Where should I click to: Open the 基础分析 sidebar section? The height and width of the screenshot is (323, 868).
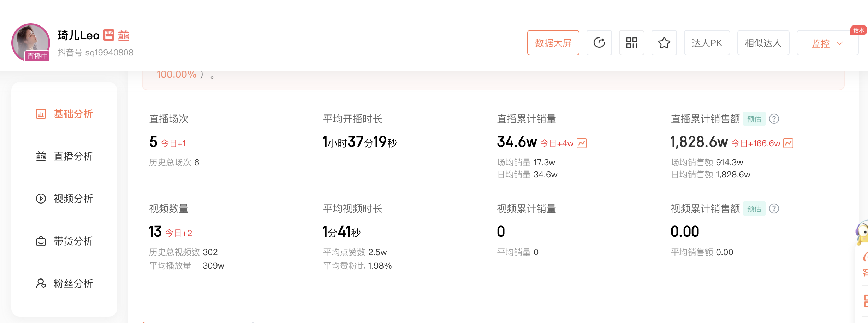coord(65,114)
